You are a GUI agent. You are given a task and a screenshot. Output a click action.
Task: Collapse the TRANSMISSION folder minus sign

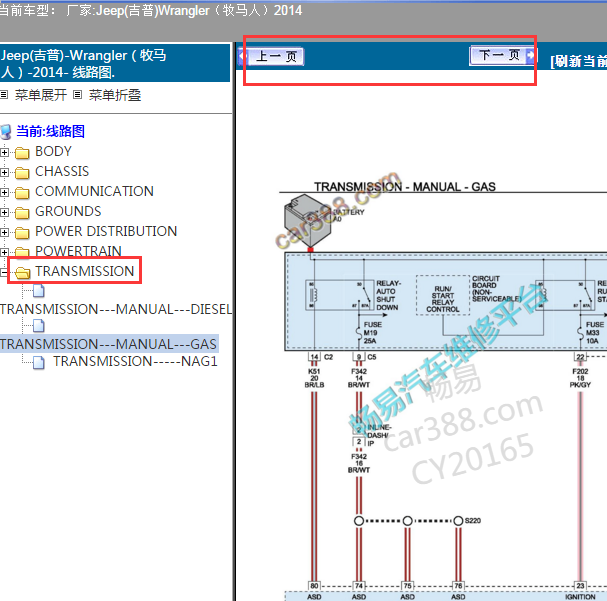(3, 272)
